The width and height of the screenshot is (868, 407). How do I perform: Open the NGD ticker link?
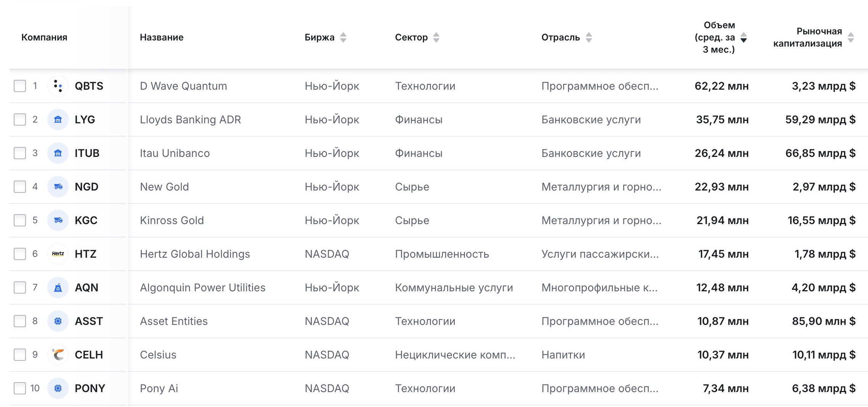pyautogui.click(x=87, y=187)
